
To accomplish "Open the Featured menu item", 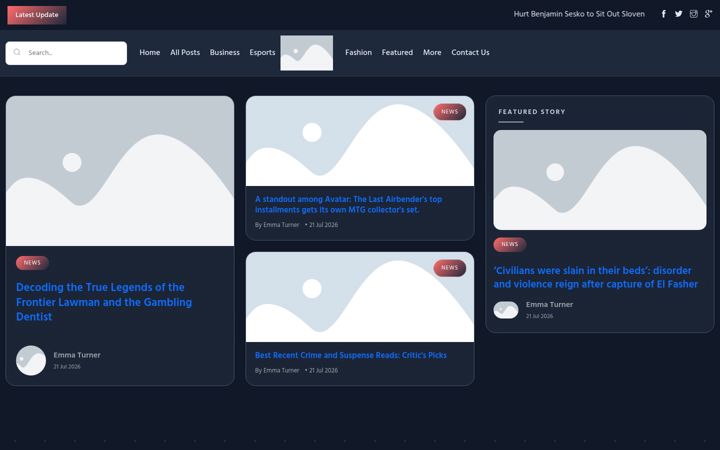I will tap(397, 52).
